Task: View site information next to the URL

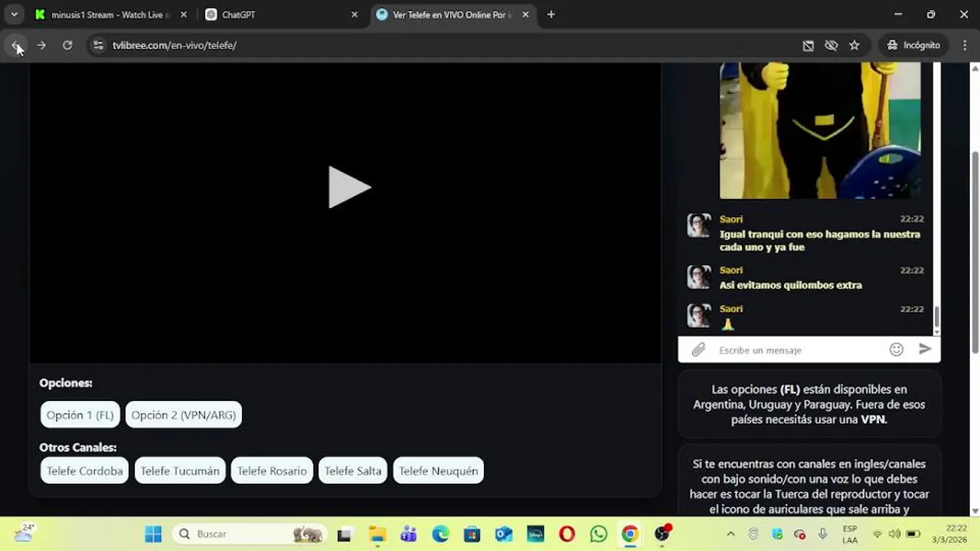Action: (98, 45)
